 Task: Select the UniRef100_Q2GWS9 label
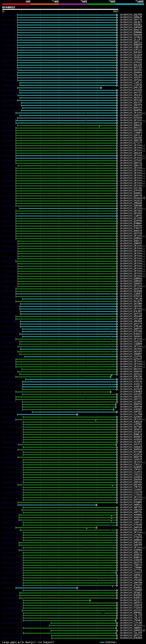pos(131,417)
